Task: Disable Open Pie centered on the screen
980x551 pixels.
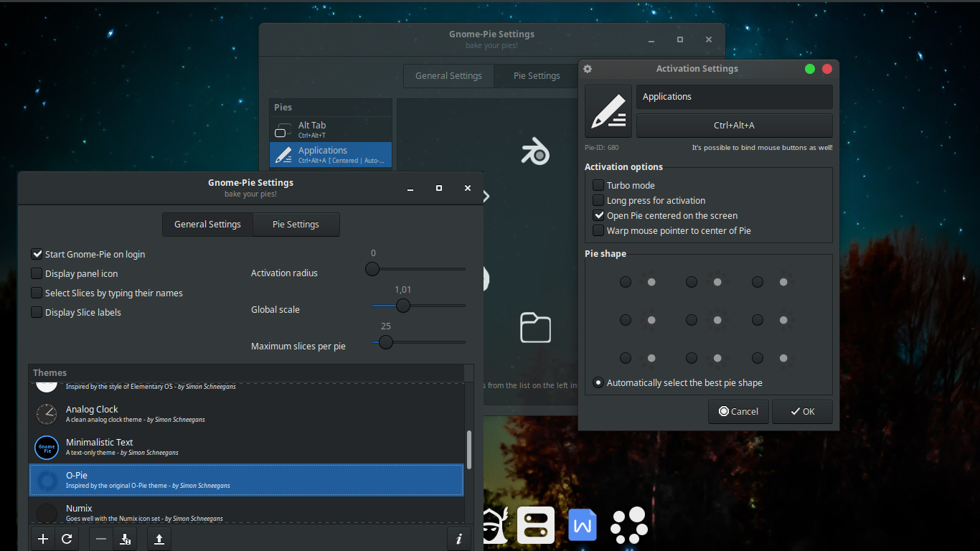Action: pos(598,215)
